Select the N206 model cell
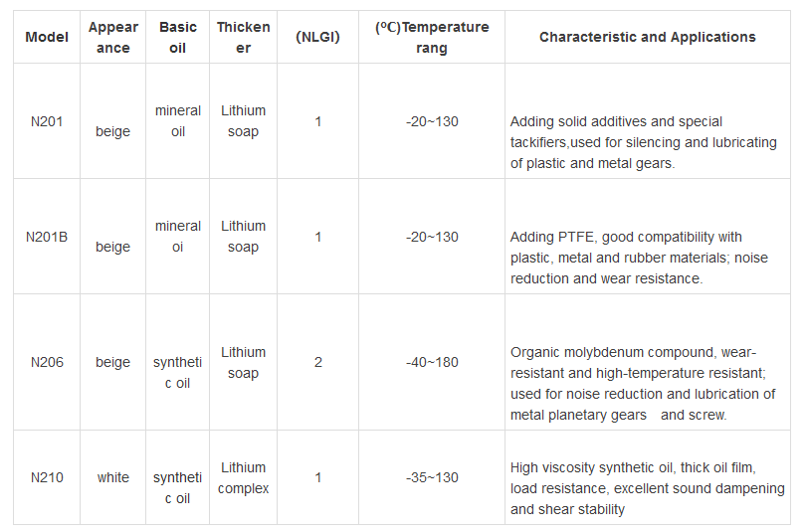This screenshot has height=532, width=805. pyautogui.click(x=47, y=362)
